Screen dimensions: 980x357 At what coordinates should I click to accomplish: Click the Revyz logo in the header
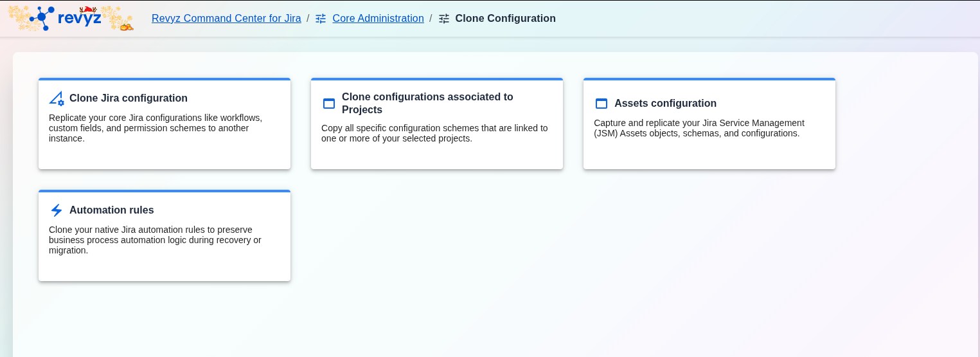click(x=67, y=18)
